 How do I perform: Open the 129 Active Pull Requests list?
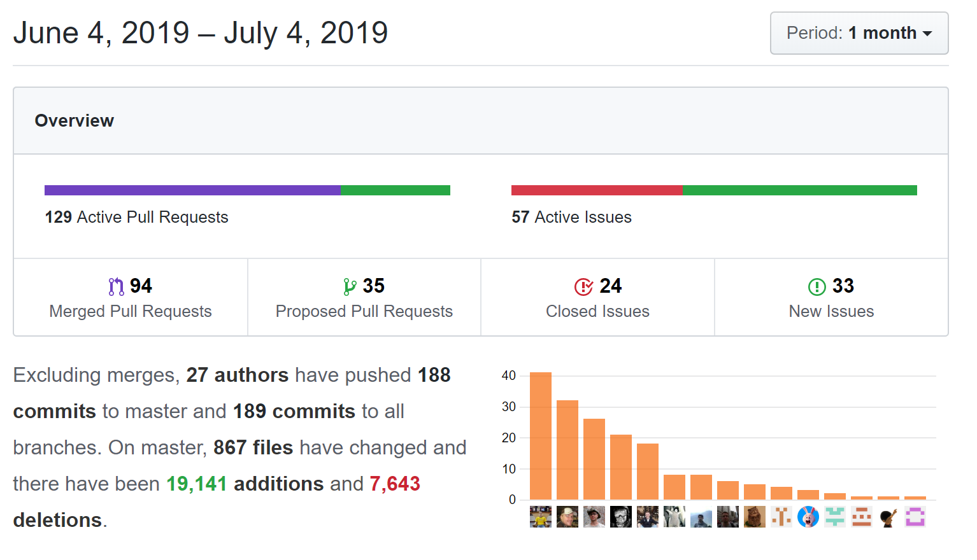tap(136, 217)
